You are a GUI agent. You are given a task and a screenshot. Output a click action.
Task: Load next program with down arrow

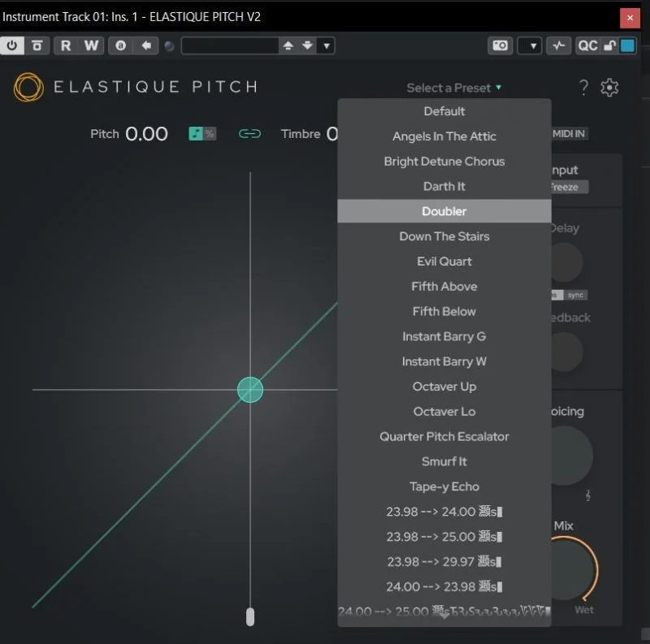(x=307, y=45)
